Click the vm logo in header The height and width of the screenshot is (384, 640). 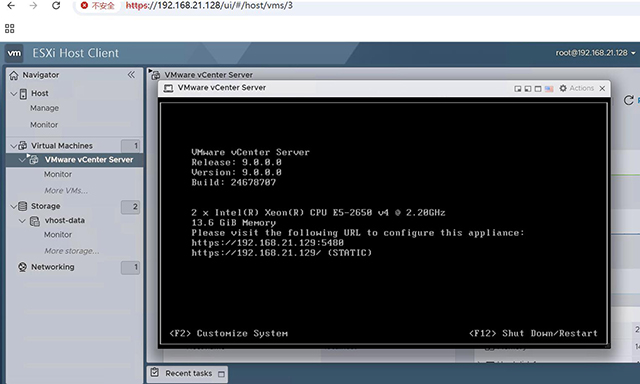14,53
